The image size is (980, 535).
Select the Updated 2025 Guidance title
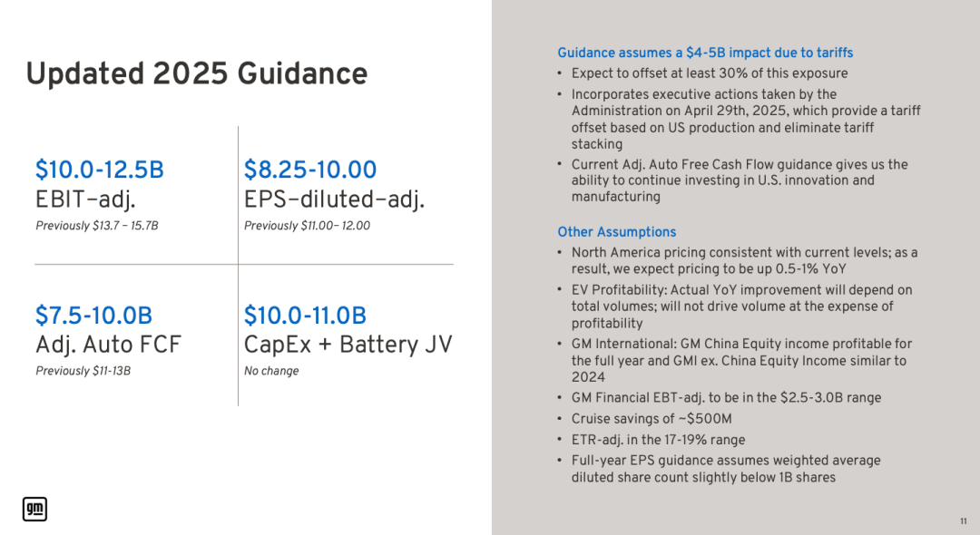coord(196,73)
